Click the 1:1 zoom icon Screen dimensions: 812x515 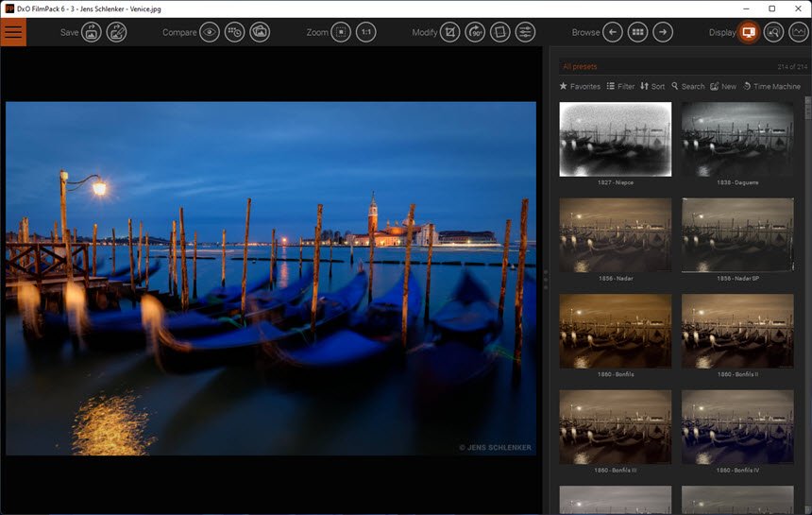point(366,32)
